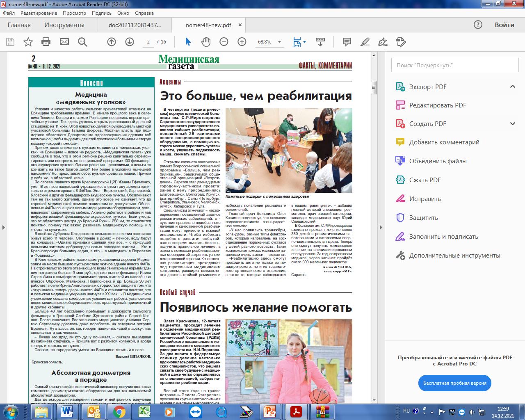Open TeamViewer from the taskbar
Image resolution: width=525 pixels, height=420 pixels.
196,411
